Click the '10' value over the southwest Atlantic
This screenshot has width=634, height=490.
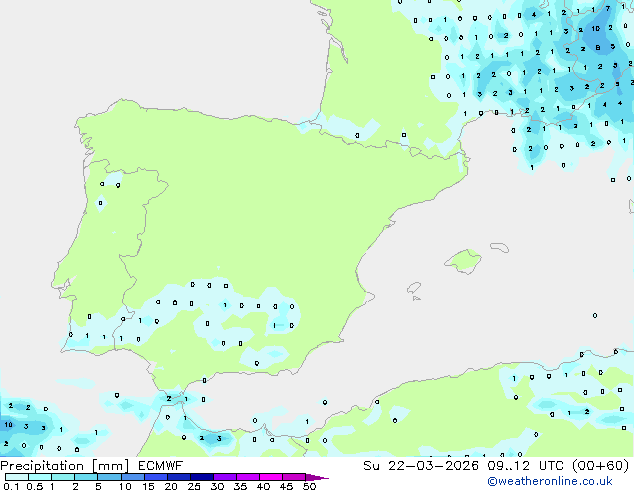coord(8,425)
